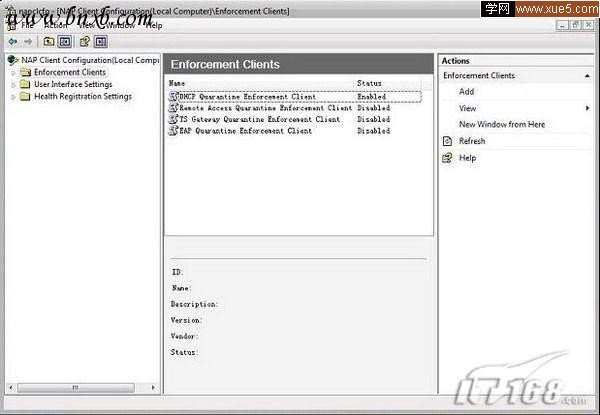Click the Help toolbar icon
This screenshot has height=415, width=600.
(x=85, y=42)
